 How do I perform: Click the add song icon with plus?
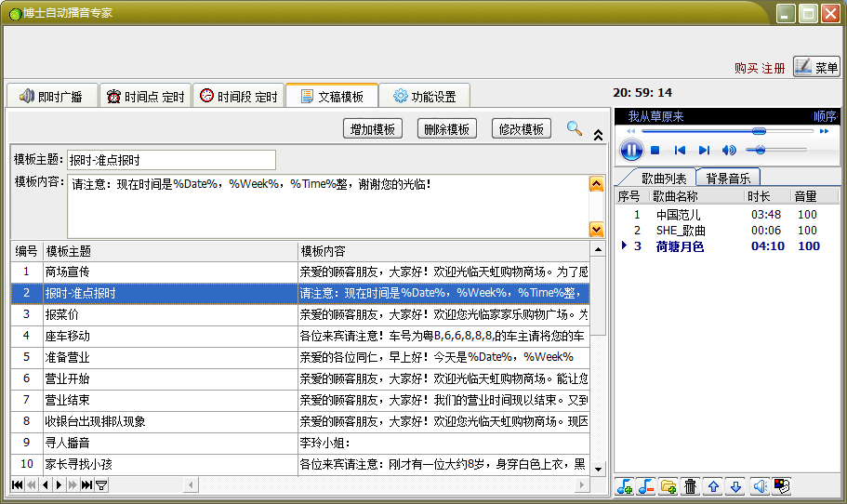[x=625, y=486]
